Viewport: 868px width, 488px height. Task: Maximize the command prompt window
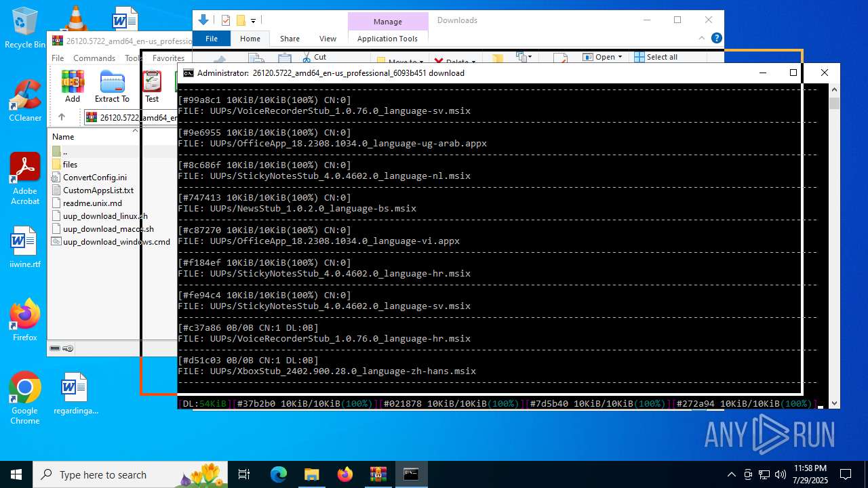pyautogui.click(x=793, y=73)
